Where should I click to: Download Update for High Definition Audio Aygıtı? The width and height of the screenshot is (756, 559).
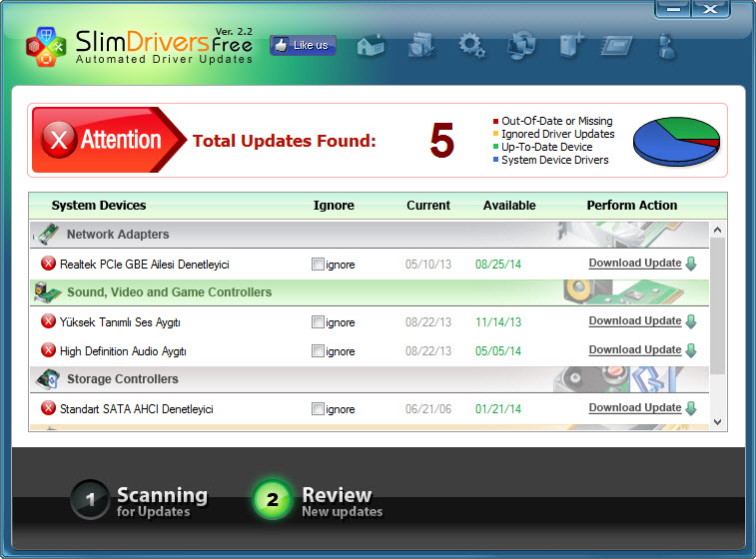pos(635,349)
